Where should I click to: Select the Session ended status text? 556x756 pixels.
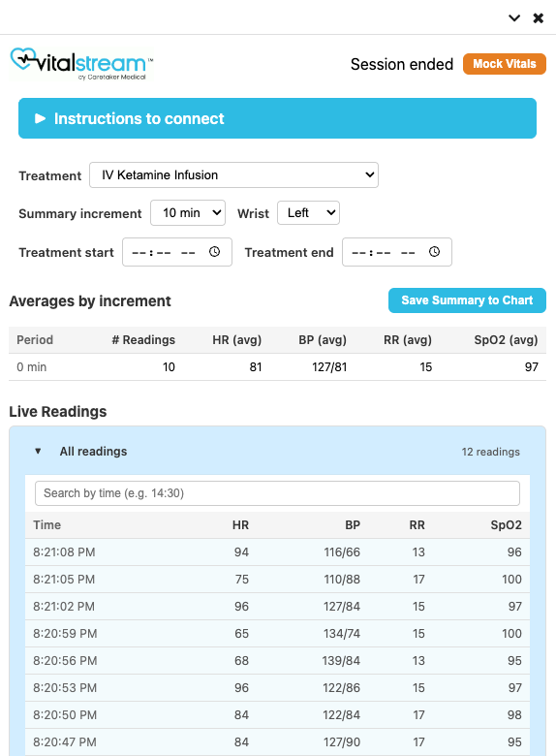[x=402, y=64]
